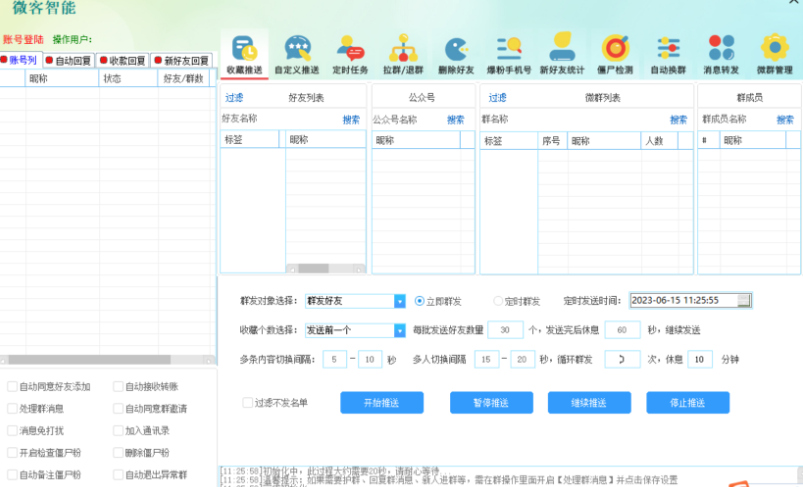Click the 自定义推送 chat bubble icon
Image resolution: width=803 pixels, height=487 pixels.
296,48
